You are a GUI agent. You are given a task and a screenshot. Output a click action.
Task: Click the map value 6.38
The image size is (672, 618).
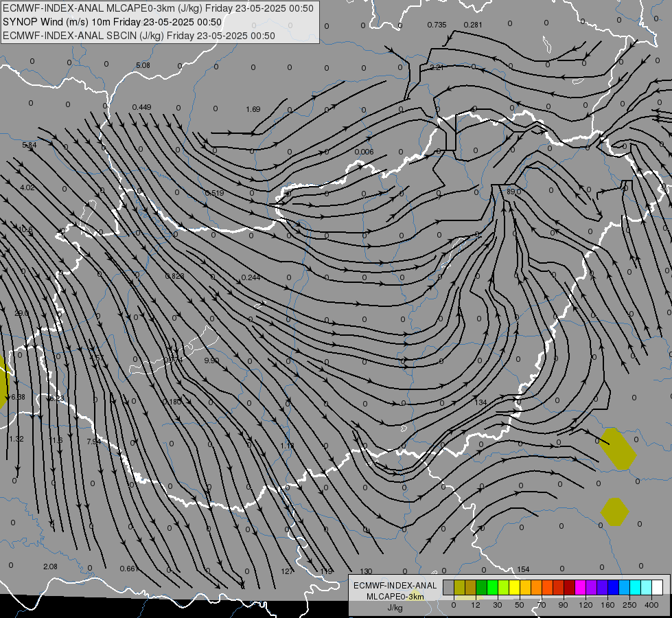18,397
